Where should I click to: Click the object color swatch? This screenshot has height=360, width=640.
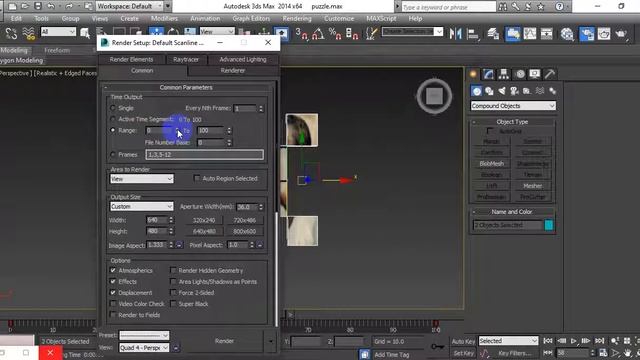[x=549, y=225]
